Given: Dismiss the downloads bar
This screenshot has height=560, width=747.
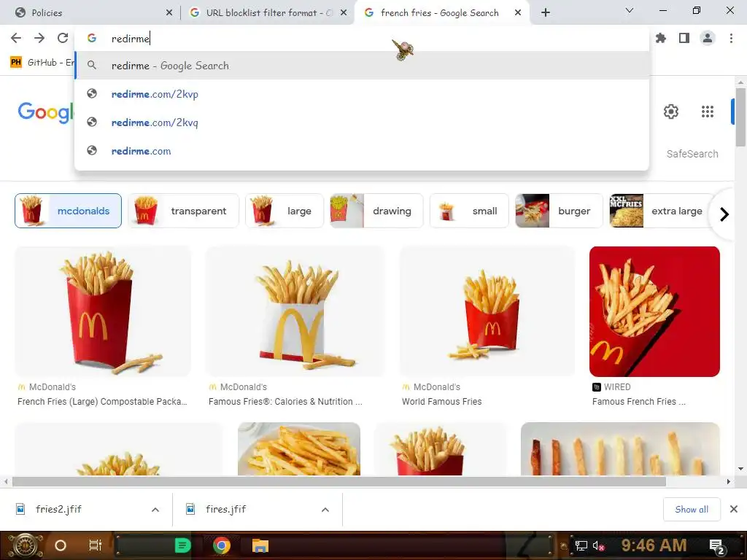Looking at the screenshot, I should [734, 509].
